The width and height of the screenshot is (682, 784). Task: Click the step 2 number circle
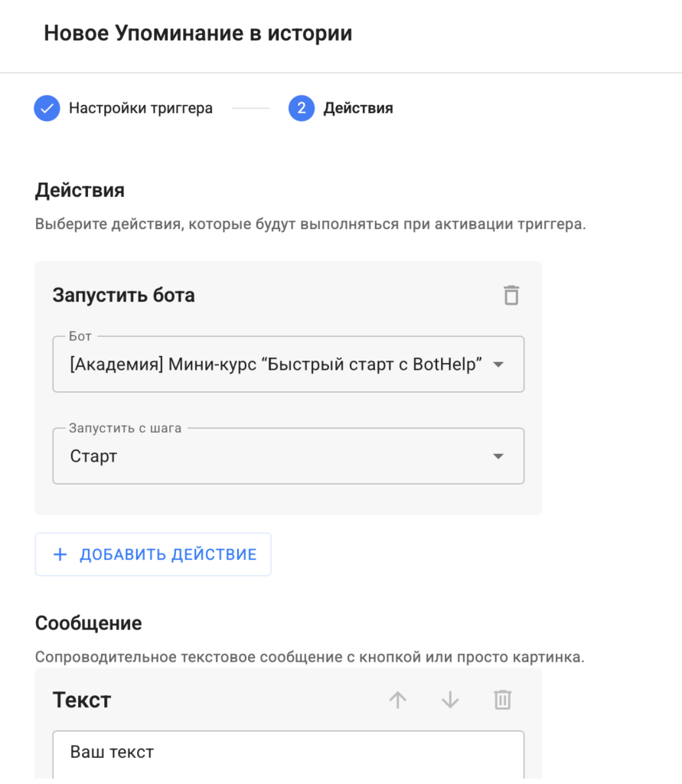click(x=302, y=109)
